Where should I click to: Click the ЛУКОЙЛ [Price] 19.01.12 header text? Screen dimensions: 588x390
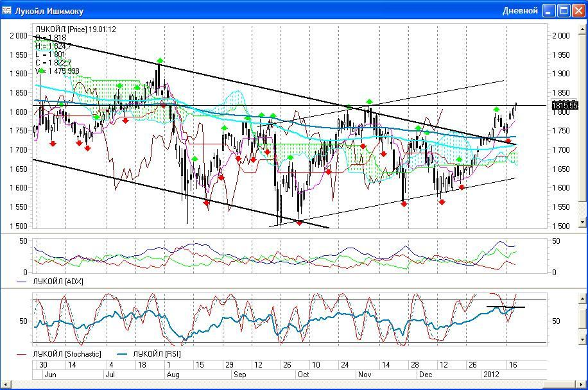[x=76, y=30]
